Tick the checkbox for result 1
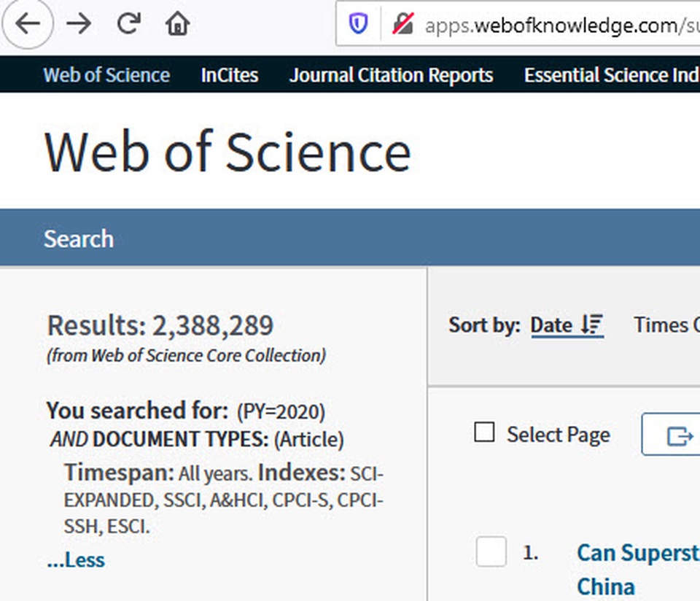700x601 pixels. pos(491,551)
